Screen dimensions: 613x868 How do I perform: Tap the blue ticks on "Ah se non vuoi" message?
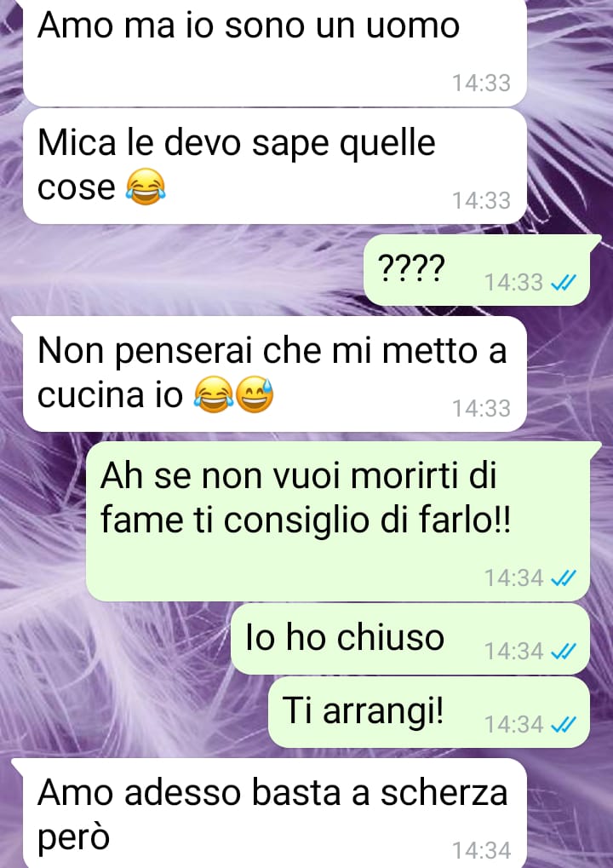point(564,578)
